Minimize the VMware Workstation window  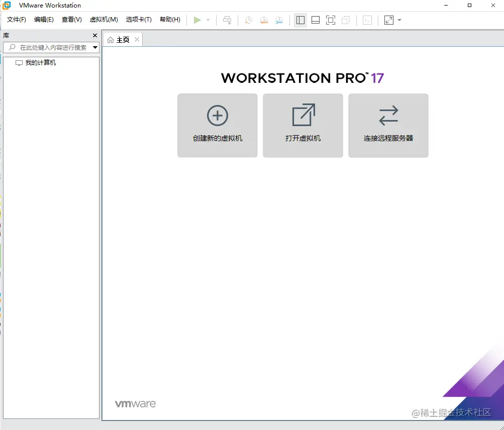(x=446, y=6)
